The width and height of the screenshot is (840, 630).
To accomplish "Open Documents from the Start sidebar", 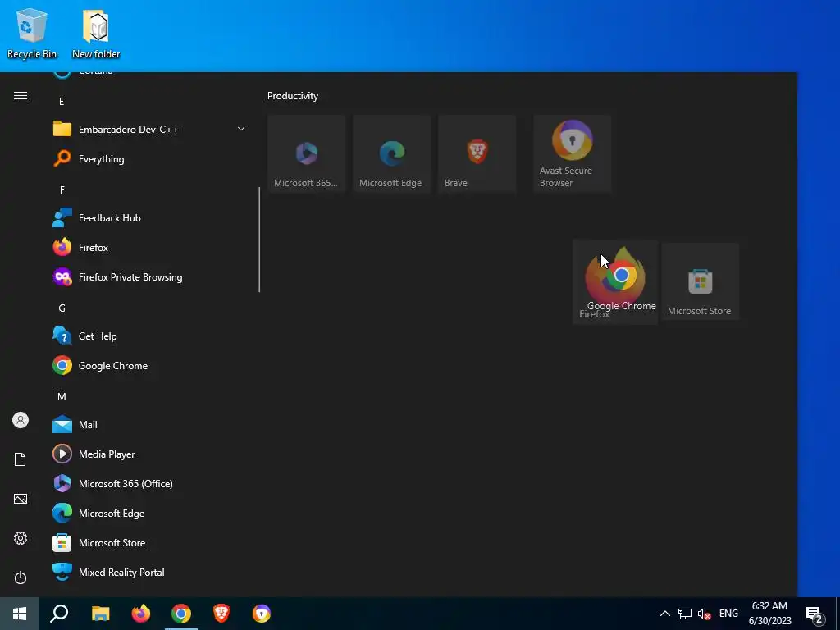I will [x=21, y=459].
